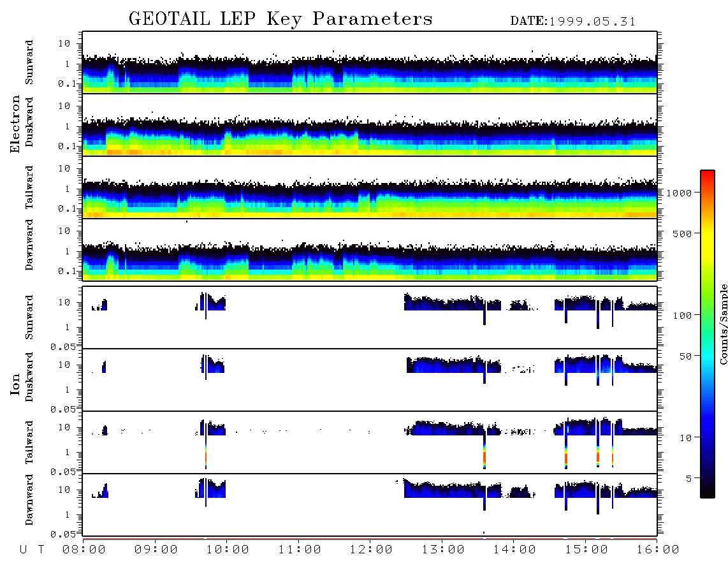Click the '12:00' time tick label
The image size is (728, 561).
pos(371,550)
